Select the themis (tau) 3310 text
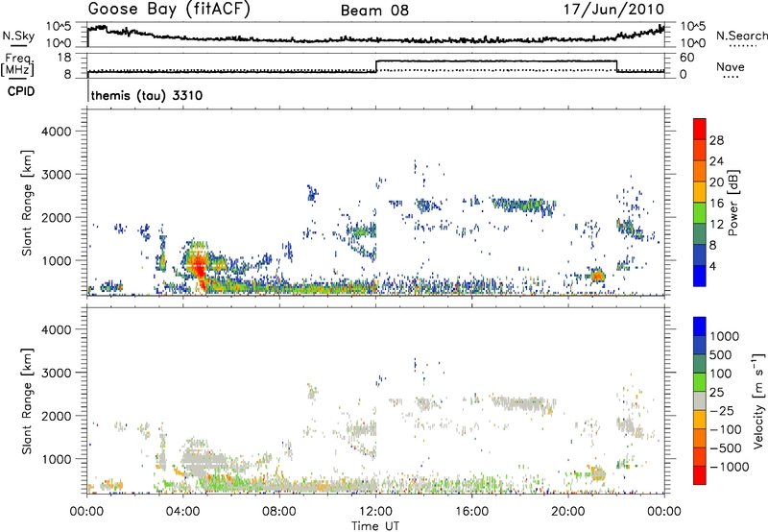The height and width of the screenshot is (532, 768). coord(147,95)
